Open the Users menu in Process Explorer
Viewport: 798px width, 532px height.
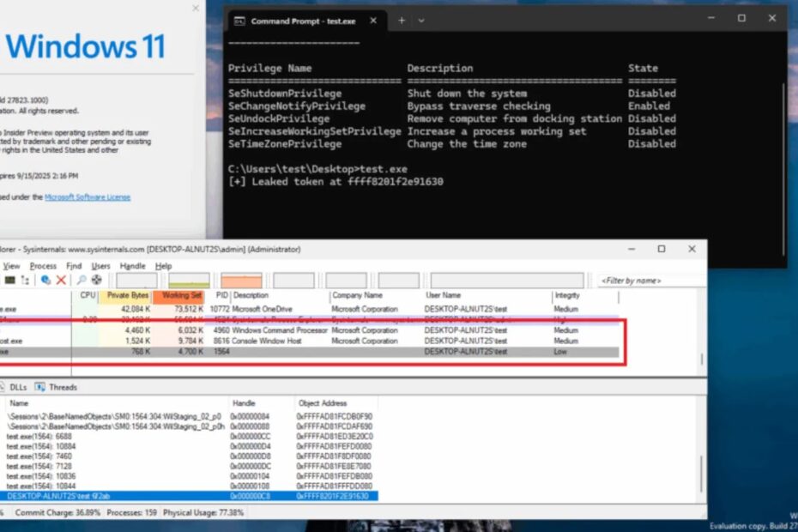(x=100, y=266)
